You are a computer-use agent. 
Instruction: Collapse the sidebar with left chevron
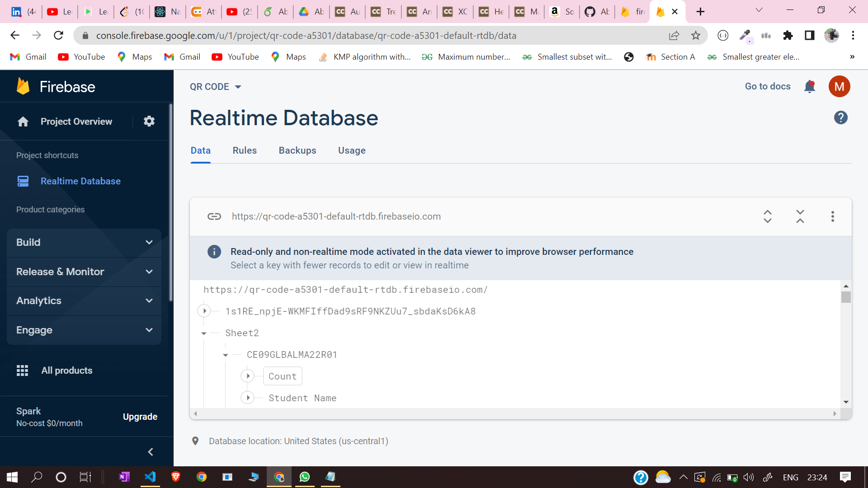point(151,452)
